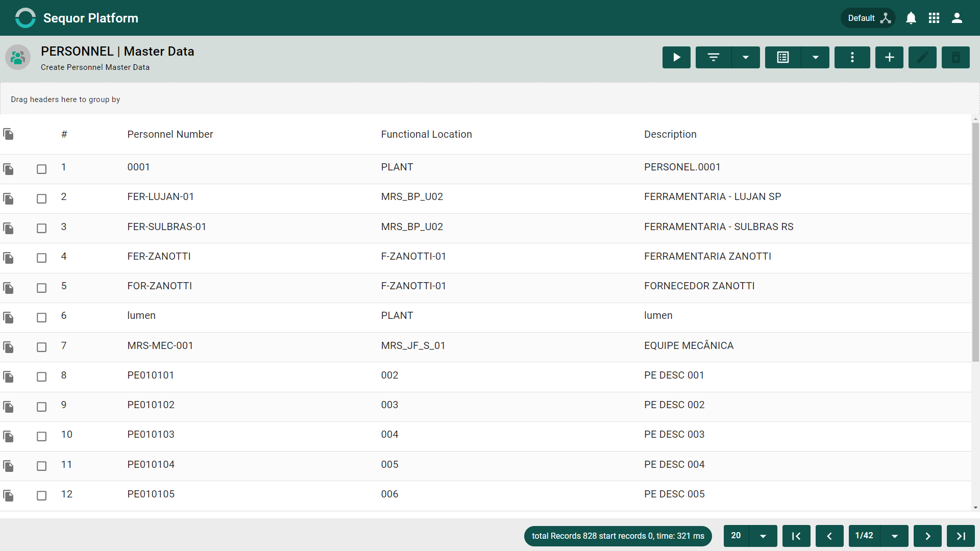Open the more options vertical dots menu
This screenshot has width=980, height=551.
pos(852,57)
